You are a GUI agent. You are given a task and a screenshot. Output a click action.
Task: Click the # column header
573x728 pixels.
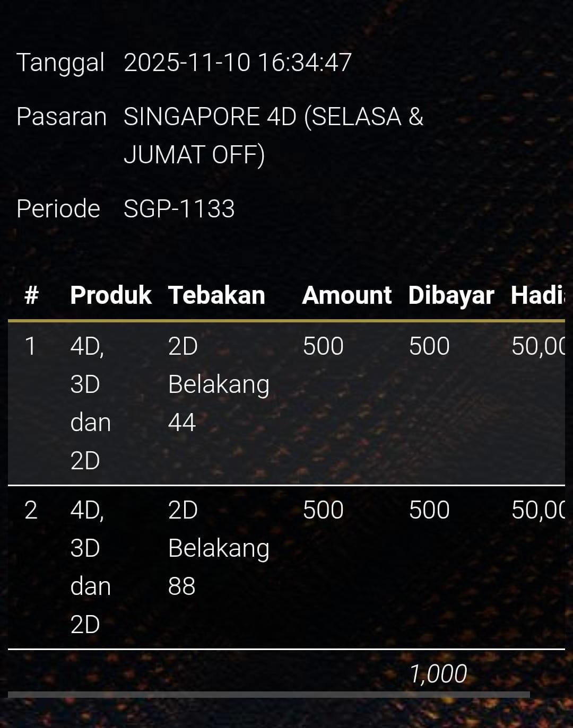click(32, 295)
